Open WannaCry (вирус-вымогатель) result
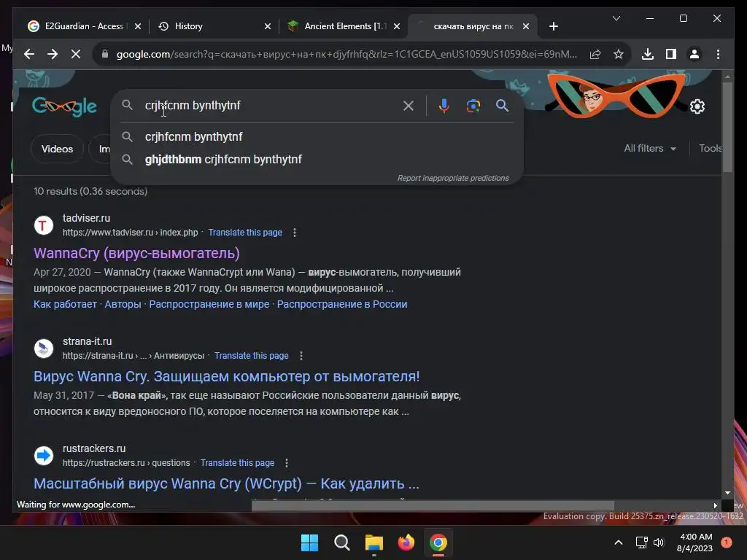 point(136,253)
